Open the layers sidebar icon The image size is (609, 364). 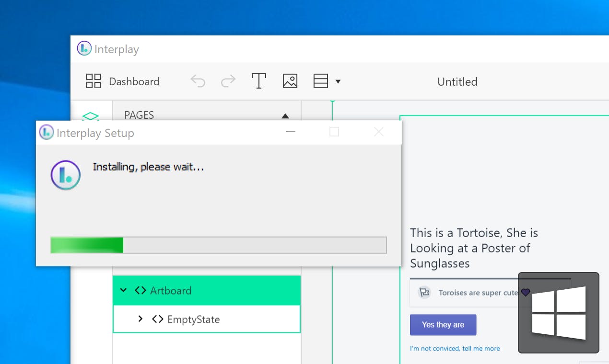click(x=91, y=116)
